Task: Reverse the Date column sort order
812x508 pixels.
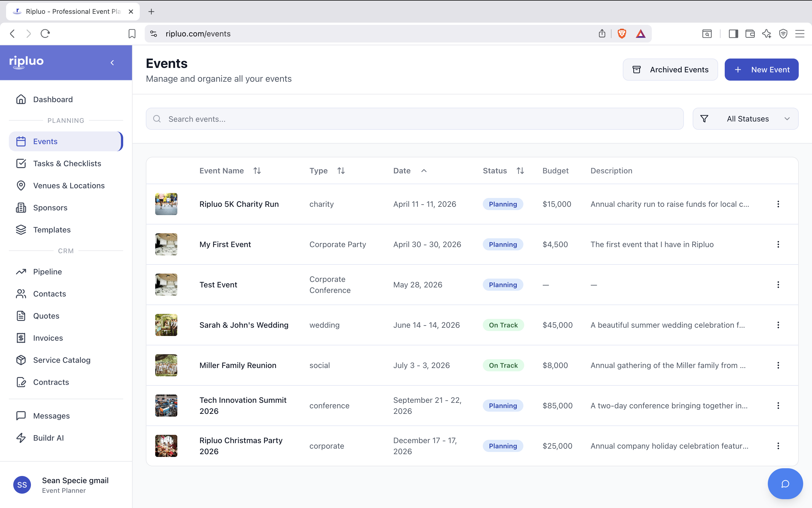Action: pyautogui.click(x=423, y=171)
